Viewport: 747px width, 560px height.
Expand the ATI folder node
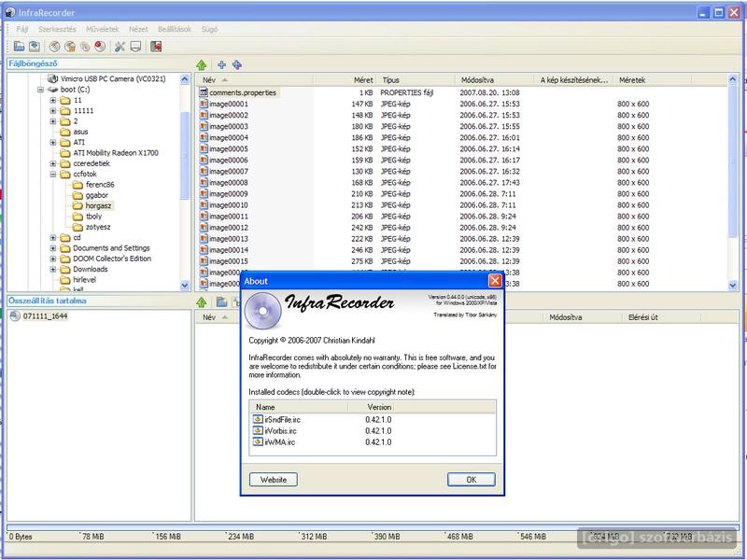click(53, 143)
